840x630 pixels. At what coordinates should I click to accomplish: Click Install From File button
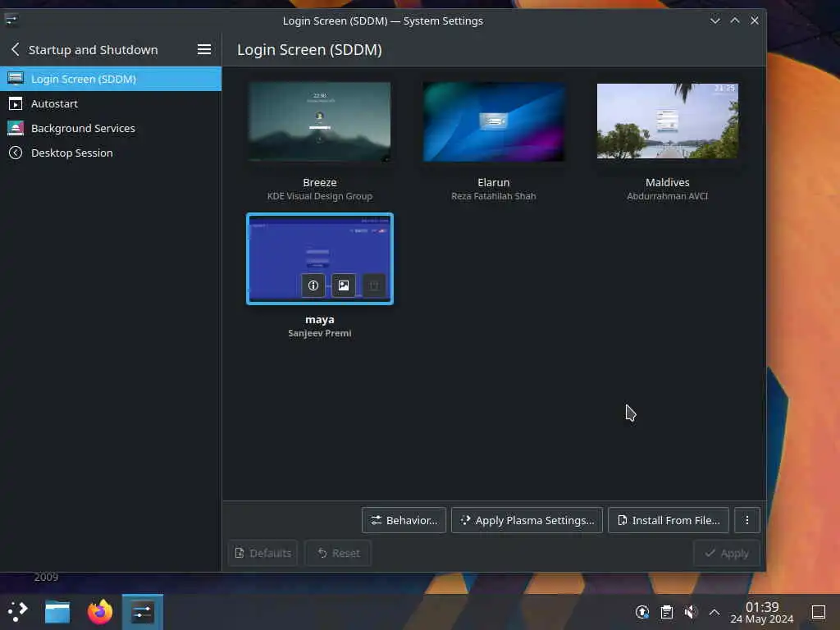coord(668,520)
